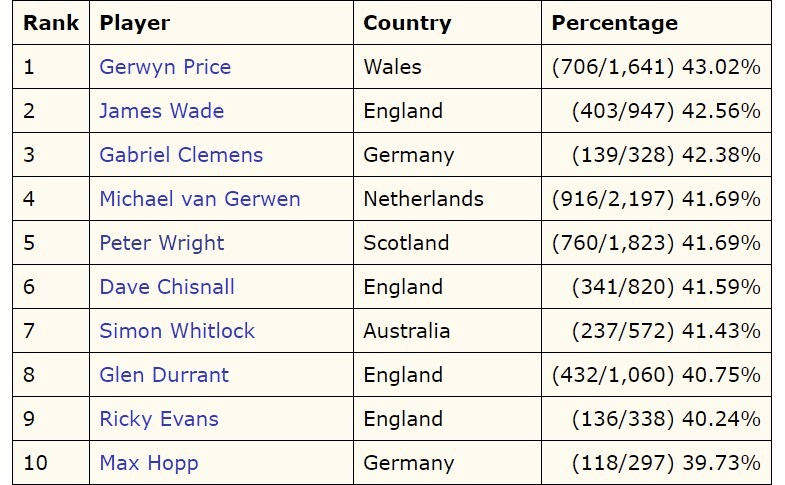785x485 pixels.
Task: Click the Glen Durrant link
Action: tap(164, 375)
